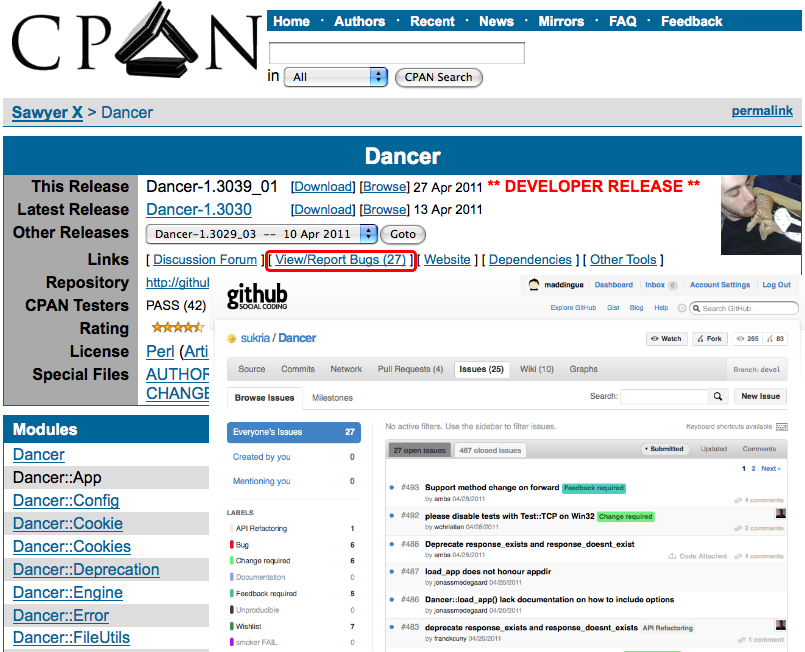The image size is (805, 652).
Task: Show the 487 closed issues
Action: tap(490, 450)
